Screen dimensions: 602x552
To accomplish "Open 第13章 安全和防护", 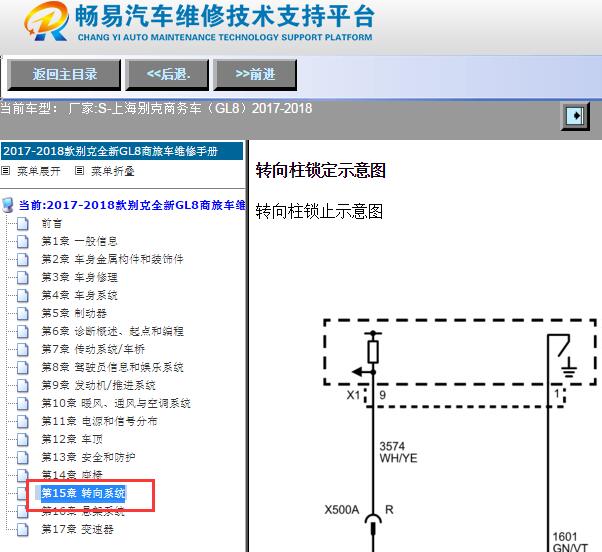I will [x=88, y=458].
